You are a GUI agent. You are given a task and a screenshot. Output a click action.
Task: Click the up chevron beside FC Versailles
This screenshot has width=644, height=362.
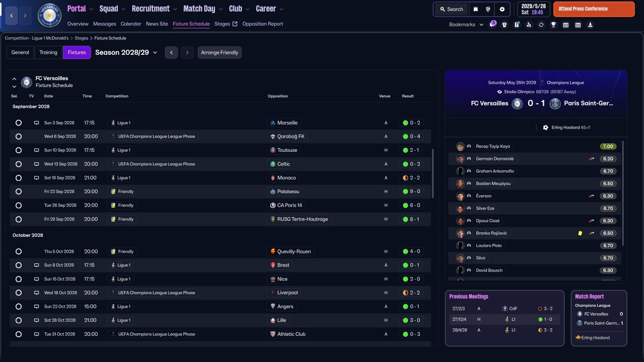click(14, 79)
